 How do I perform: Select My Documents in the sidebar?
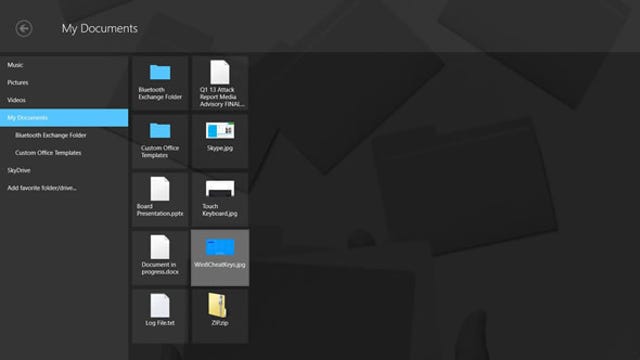pyautogui.click(x=64, y=118)
